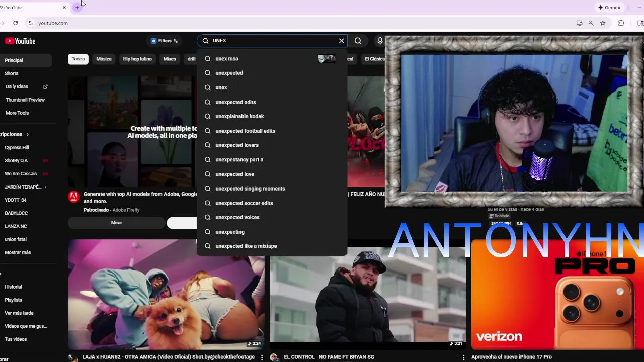Start voice search with microphone icon
This screenshot has height=362, width=644.
(x=380, y=41)
